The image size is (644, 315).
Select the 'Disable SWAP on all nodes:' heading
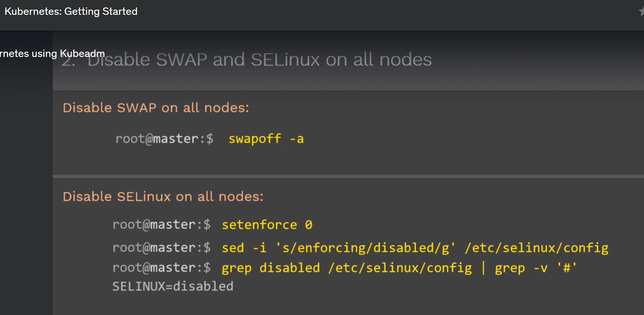pyautogui.click(x=156, y=108)
